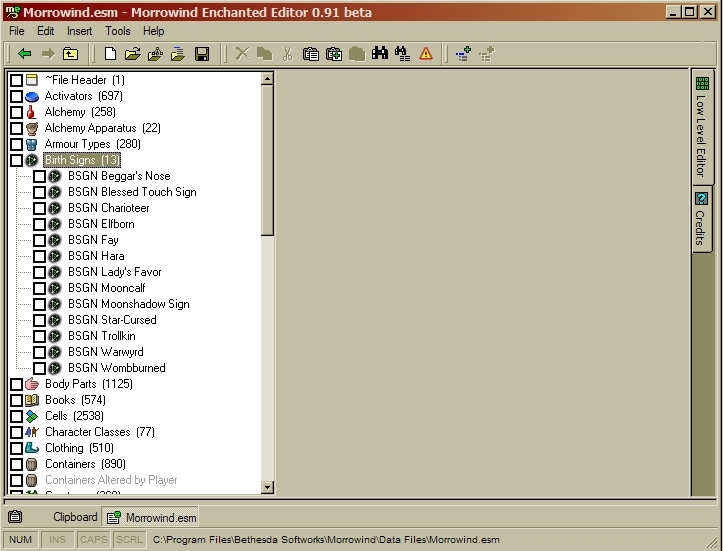723x551 pixels.
Task: Click the paste clipboard toolbar icon
Action: pyautogui.click(x=311, y=54)
